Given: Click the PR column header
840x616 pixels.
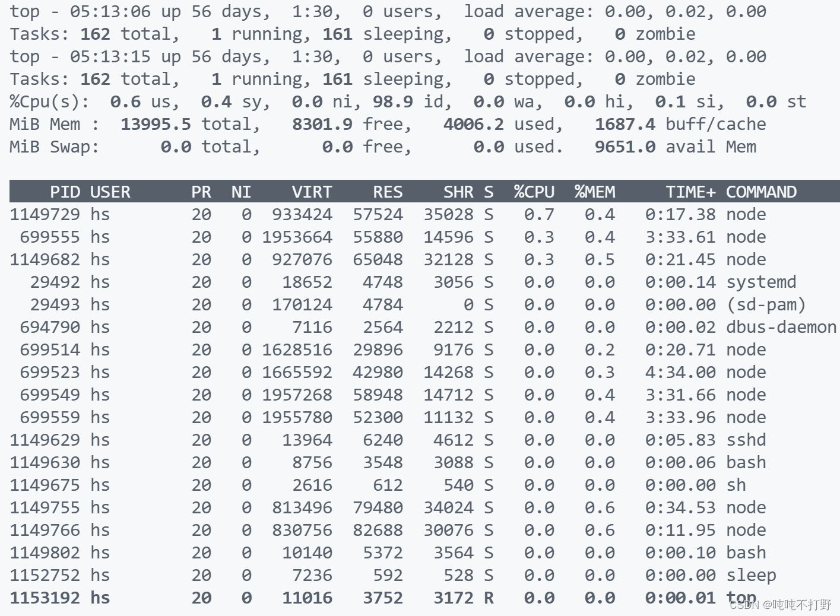Looking at the screenshot, I should [201, 192].
